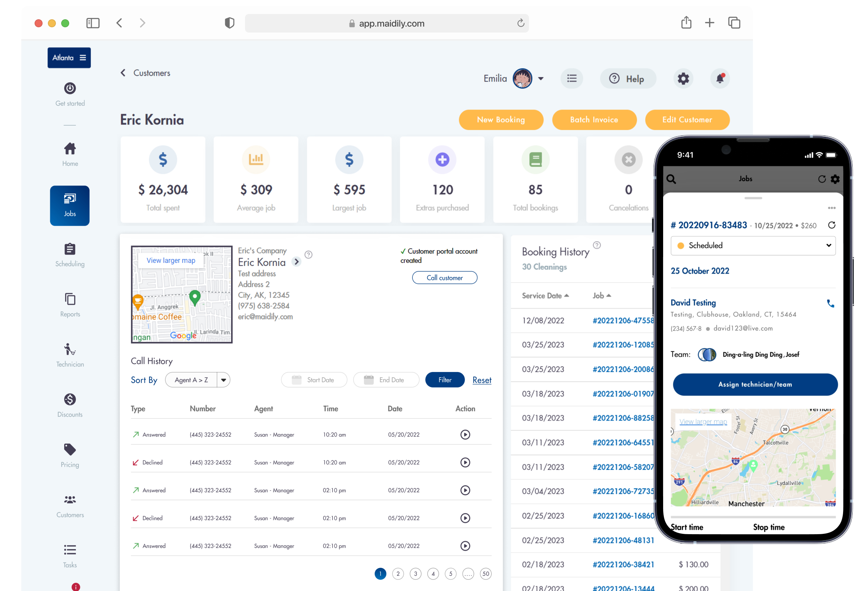Image resolution: width=868 pixels, height=591 pixels.
Task: Click the Reset filter link
Action: 482,380
